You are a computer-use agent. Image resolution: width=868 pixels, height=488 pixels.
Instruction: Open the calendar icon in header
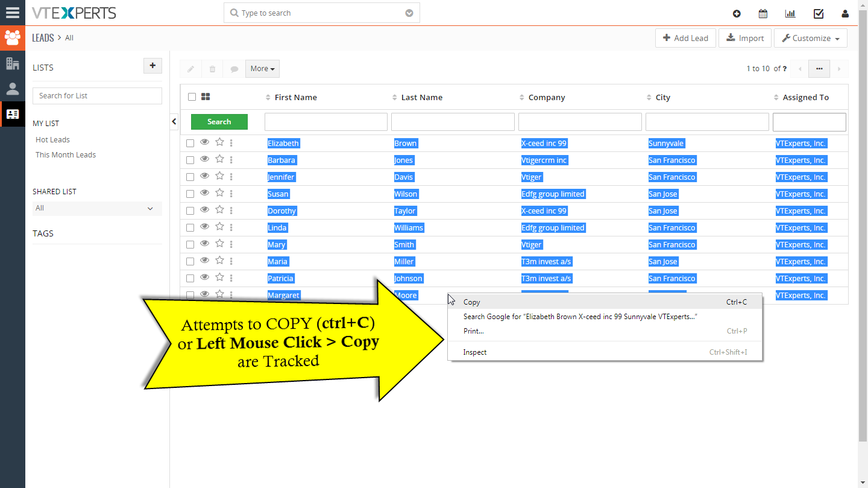pos(763,13)
